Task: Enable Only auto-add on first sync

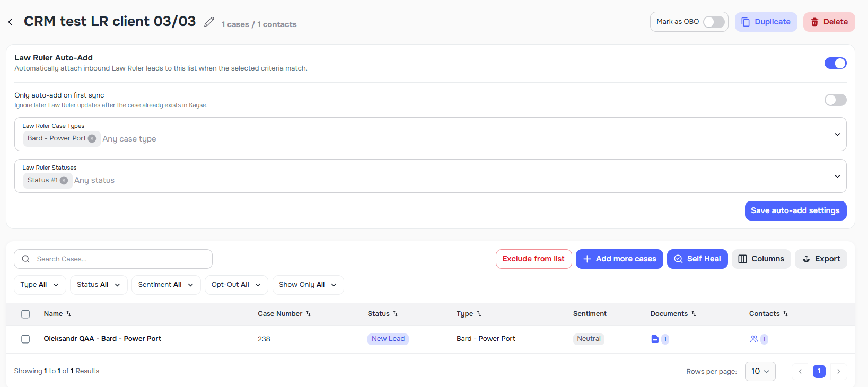Action: [835, 100]
